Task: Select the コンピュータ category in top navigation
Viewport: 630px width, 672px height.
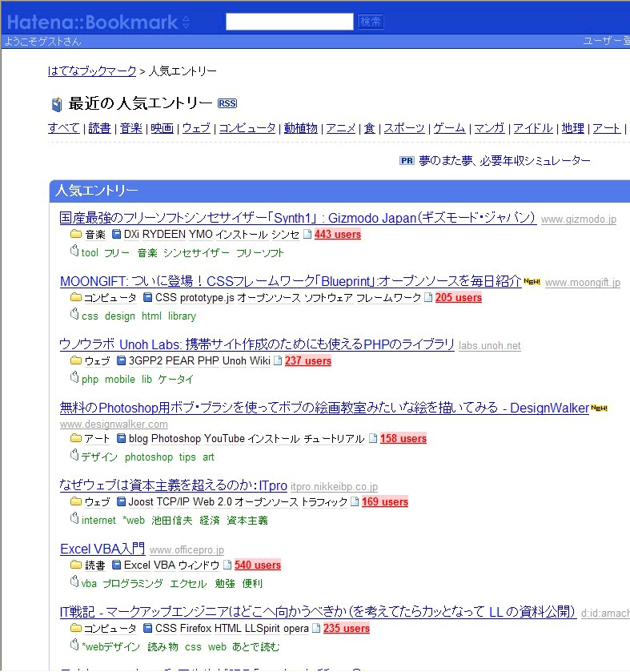Action: coord(247,127)
